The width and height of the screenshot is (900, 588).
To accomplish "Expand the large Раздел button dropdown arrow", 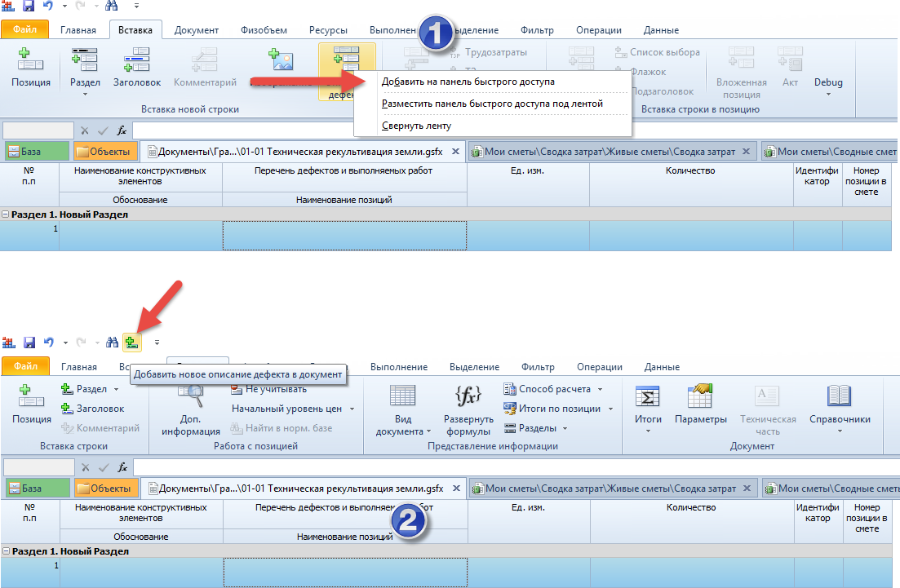I will pos(85,94).
